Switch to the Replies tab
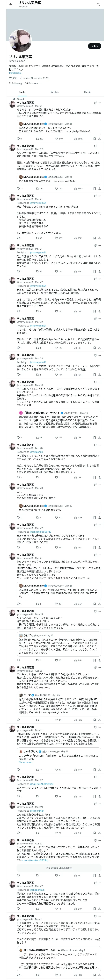 (x=55, y=92)
